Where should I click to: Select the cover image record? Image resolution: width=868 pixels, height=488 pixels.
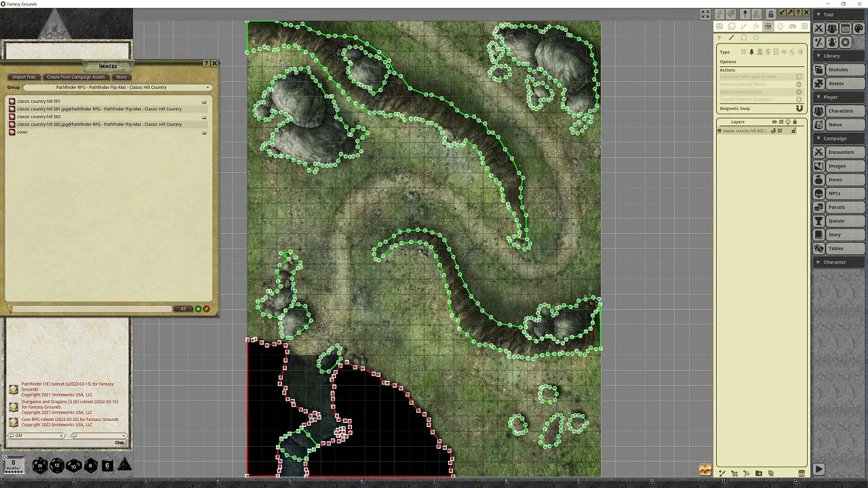(108, 132)
